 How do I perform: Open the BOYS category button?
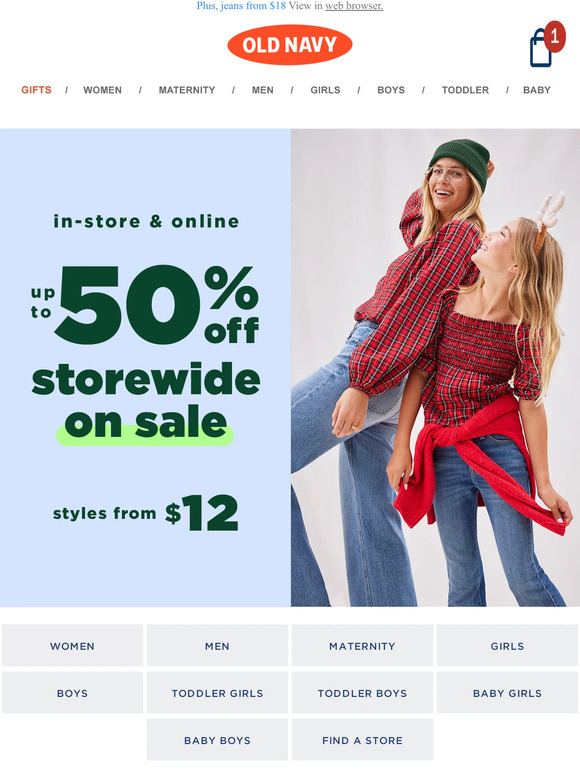[72, 693]
